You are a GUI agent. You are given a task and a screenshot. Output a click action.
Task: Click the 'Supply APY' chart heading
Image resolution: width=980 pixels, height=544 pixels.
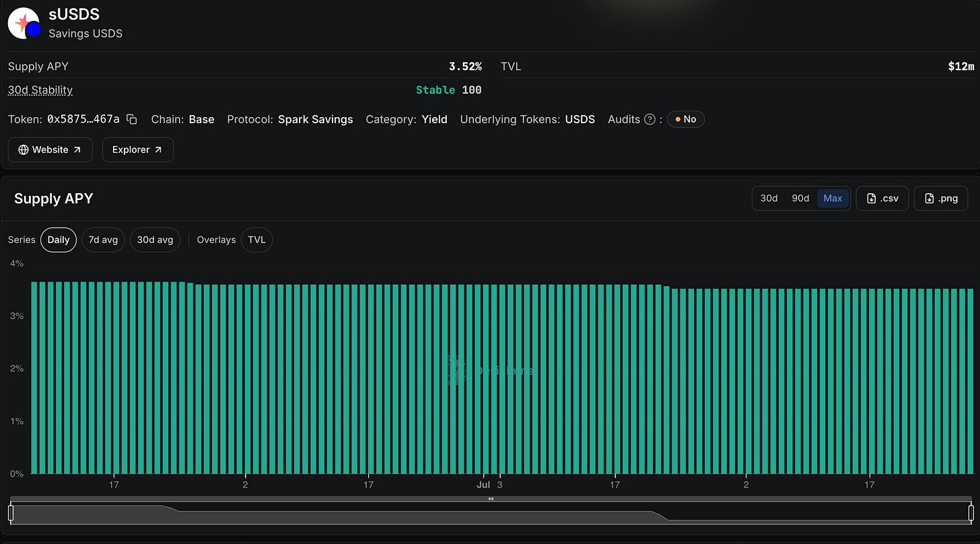coord(53,198)
